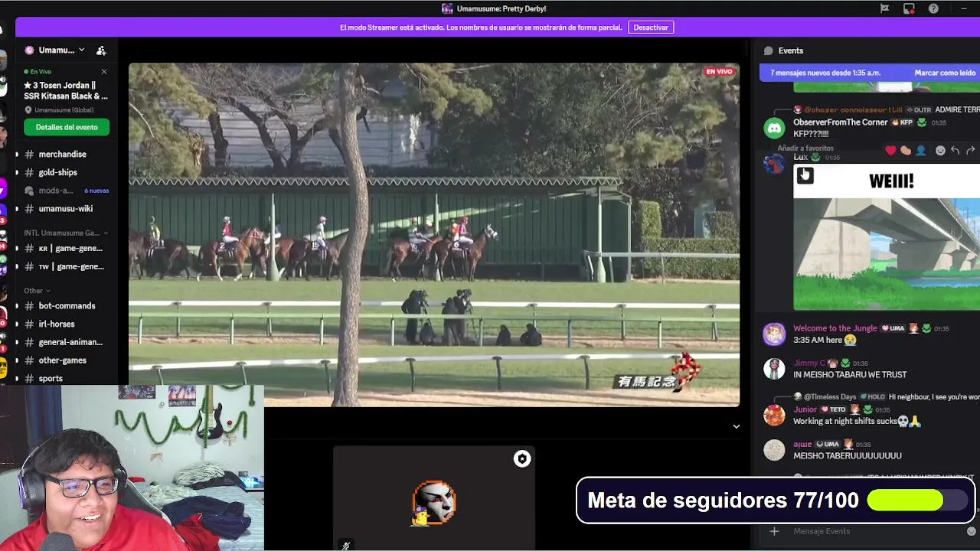Click the reply arrow on hovered message
This screenshot has width=980, height=551.
[x=955, y=151]
